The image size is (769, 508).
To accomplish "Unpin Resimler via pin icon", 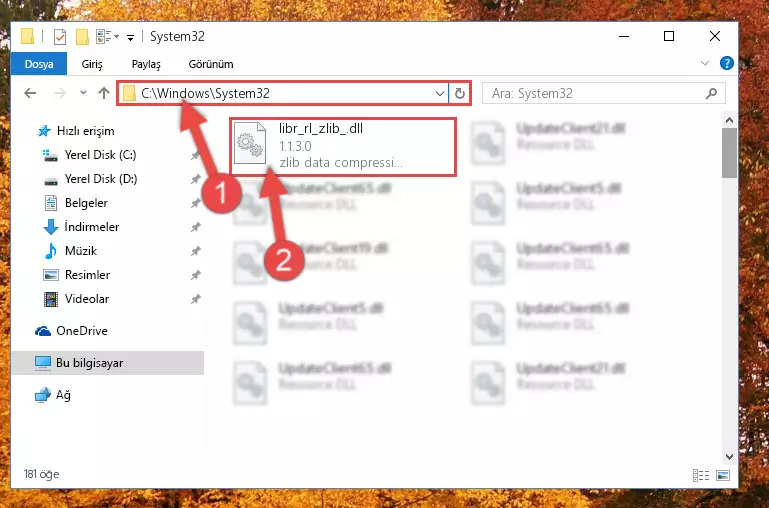I will coord(195,275).
